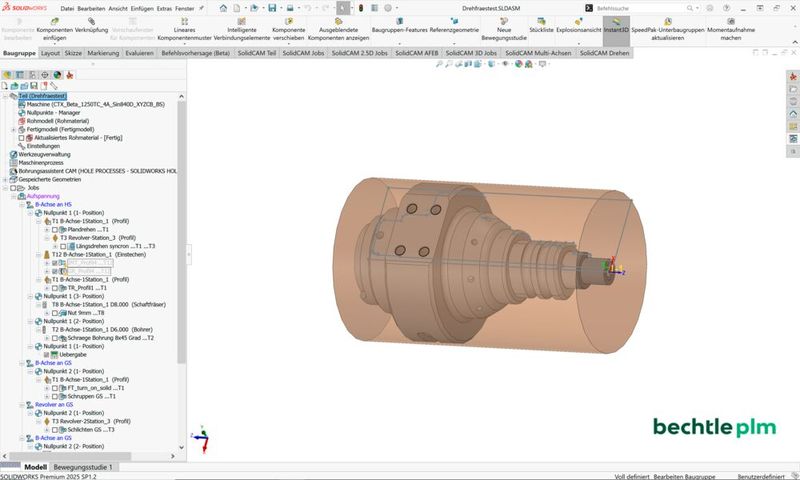Toggle the TR_Profil1 ...T1 checkbox
This screenshot has width=800, height=480.
[55, 288]
